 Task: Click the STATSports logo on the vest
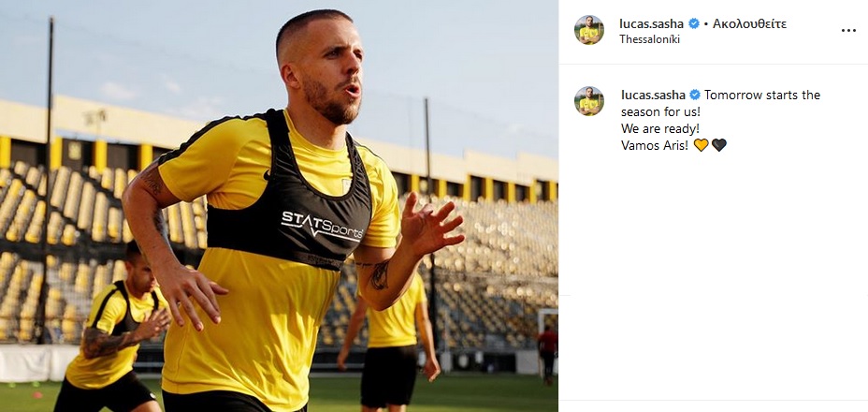(x=322, y=225)
